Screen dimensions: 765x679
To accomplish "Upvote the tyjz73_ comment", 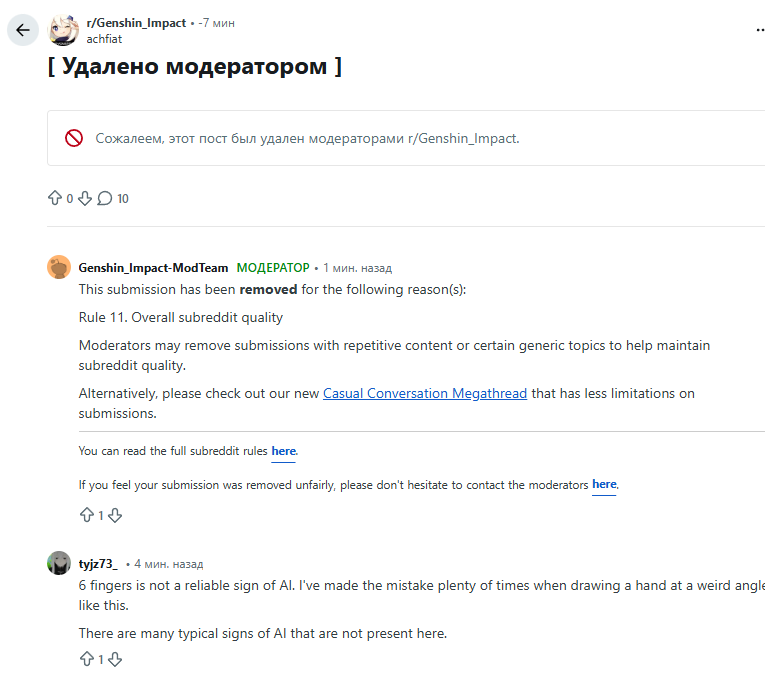I will coord(86,659).
